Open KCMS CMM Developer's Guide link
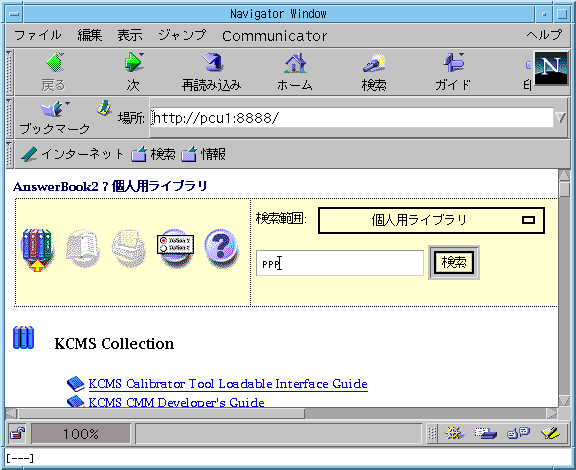The height and width of the screenshot is (470, 576). point(177,402)
